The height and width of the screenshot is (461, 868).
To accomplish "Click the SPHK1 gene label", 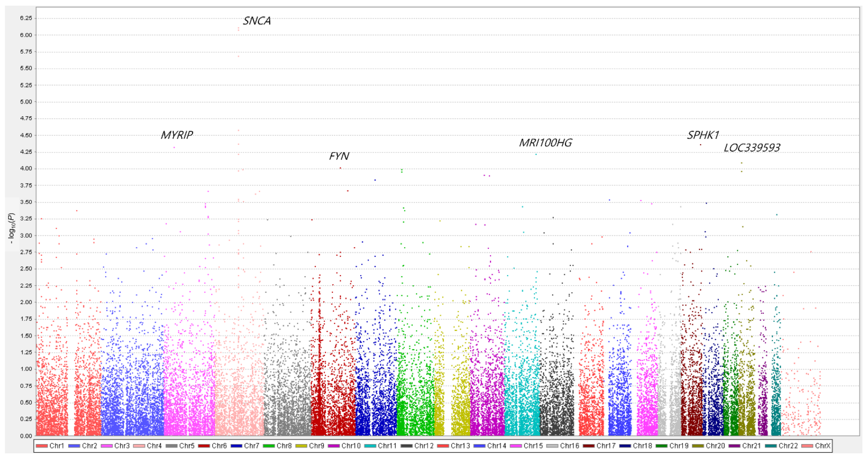I will click(x=703, y=135).
